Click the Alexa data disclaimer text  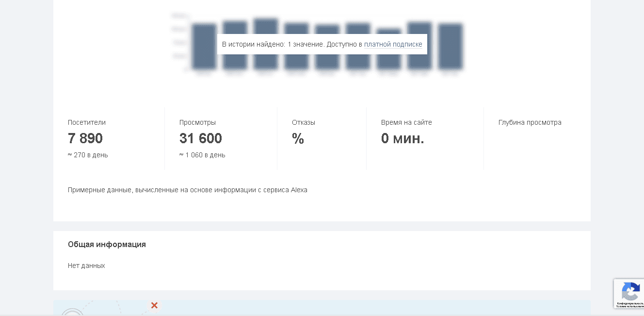[x=188, y=190]
